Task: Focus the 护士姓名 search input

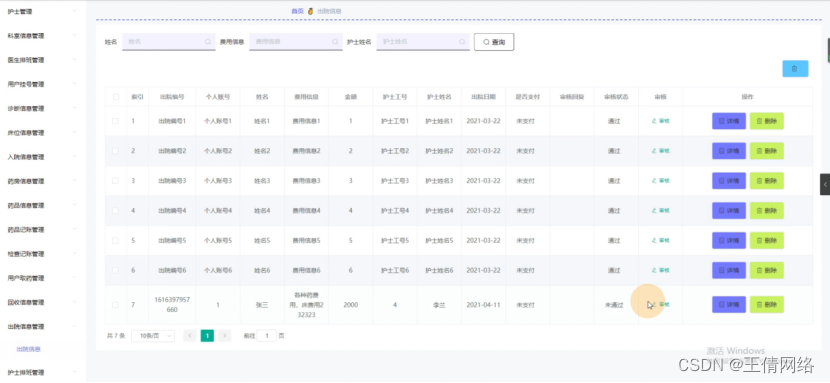Action: 423,42
